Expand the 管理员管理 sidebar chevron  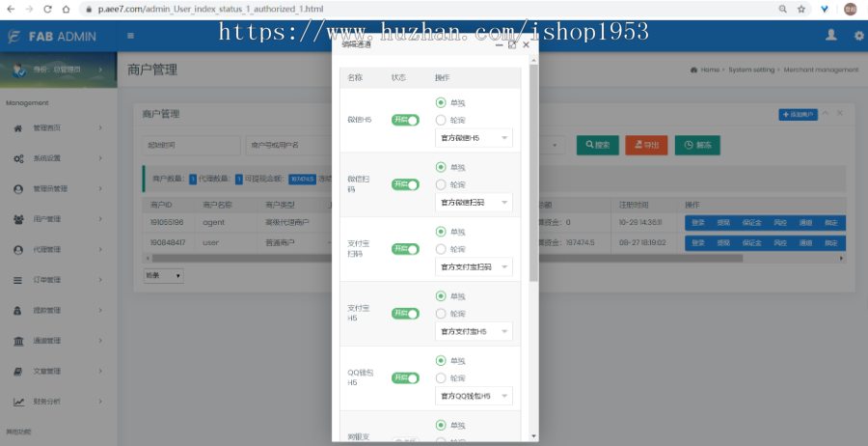100,189
